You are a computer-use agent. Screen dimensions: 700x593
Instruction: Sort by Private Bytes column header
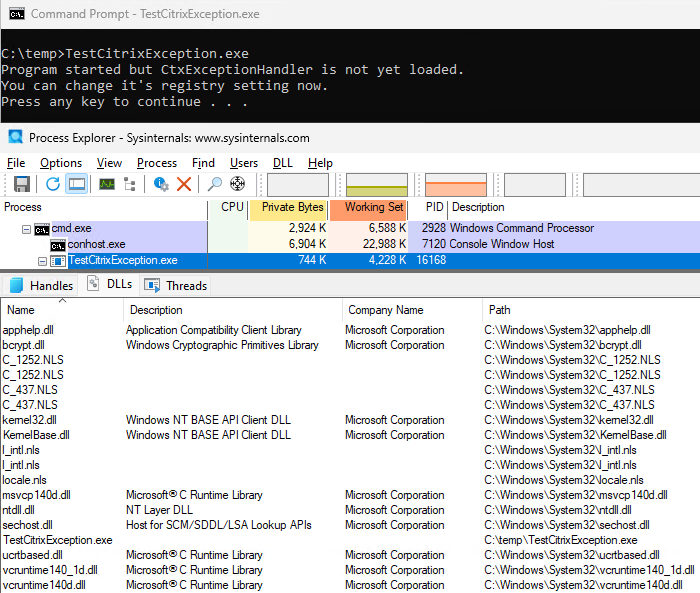pos(288,207)
